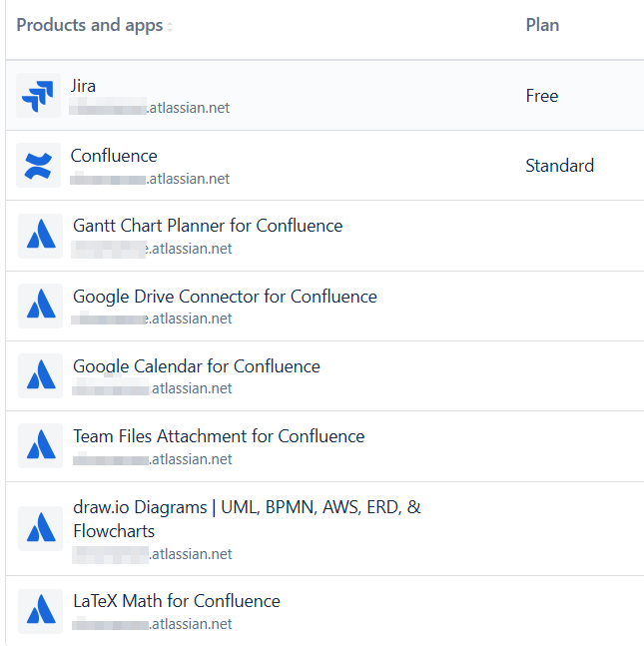Screen dimensions: 644x646
Task: Open Team Files Attachment for Confluence
Action: (x=219, y=436)
